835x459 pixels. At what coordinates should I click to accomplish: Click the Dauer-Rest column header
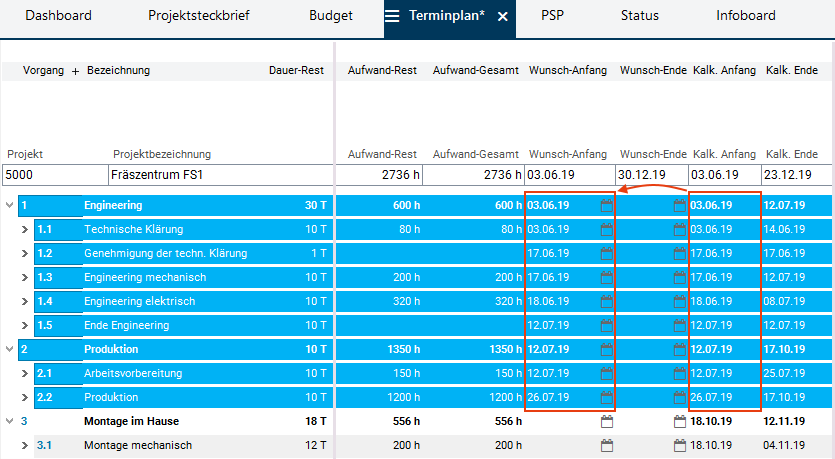click(x=298, y=71)
